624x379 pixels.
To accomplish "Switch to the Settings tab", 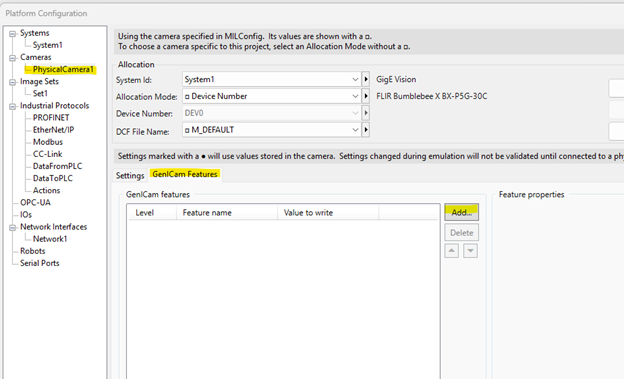I will pyautogui.click(x=130, y=175).
